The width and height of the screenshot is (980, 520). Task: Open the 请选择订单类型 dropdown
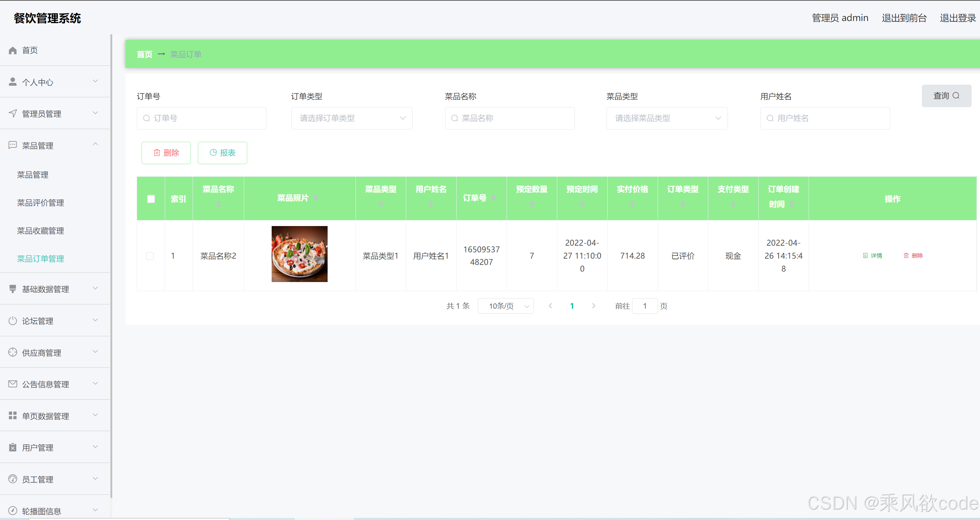pyautogui.click(x=351, y=118)
